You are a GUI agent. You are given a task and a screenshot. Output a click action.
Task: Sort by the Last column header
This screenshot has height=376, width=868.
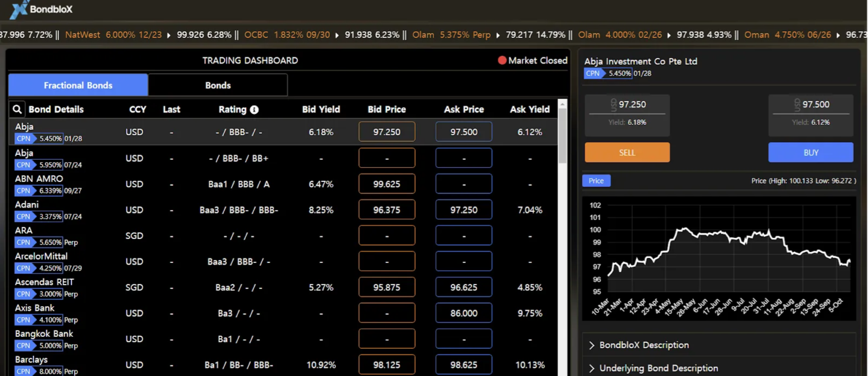tap(172, 109)
